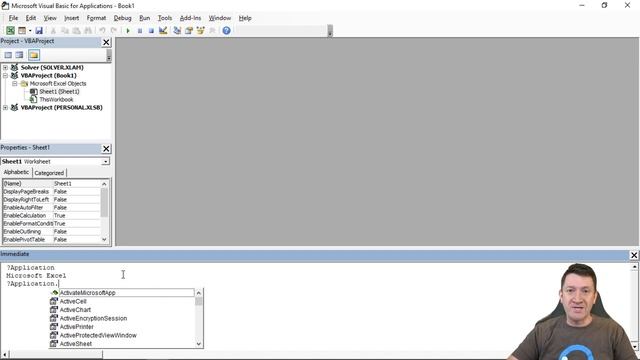640x360 pixels.
Task: Collapse the VBAProject (Book1) node
Action: pos(5,76)
